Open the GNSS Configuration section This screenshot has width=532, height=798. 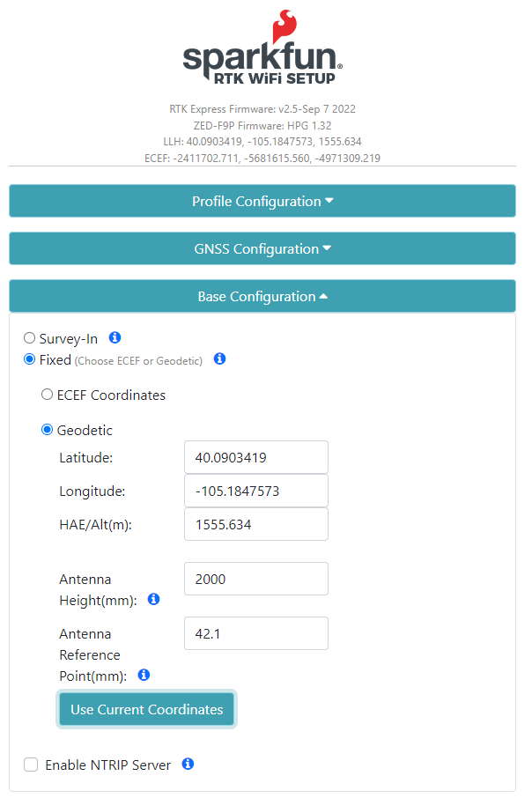pyautogui.click(x=262, y=248)
